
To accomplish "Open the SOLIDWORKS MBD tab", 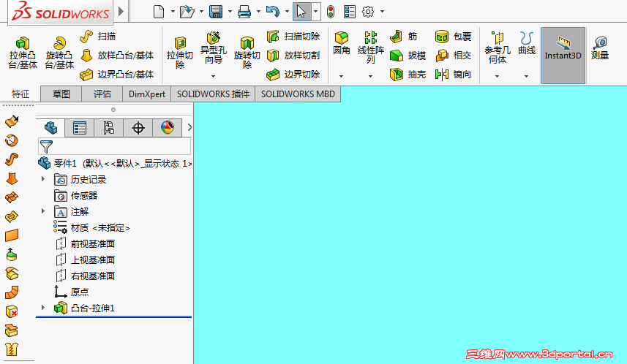I will (x=298, y=94).
